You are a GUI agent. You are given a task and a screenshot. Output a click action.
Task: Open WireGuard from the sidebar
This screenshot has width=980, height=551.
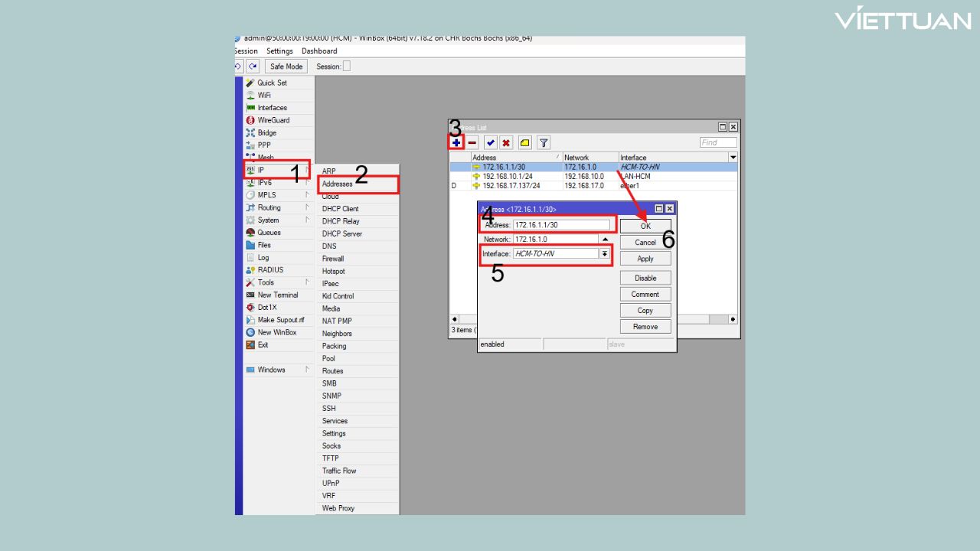273,120
